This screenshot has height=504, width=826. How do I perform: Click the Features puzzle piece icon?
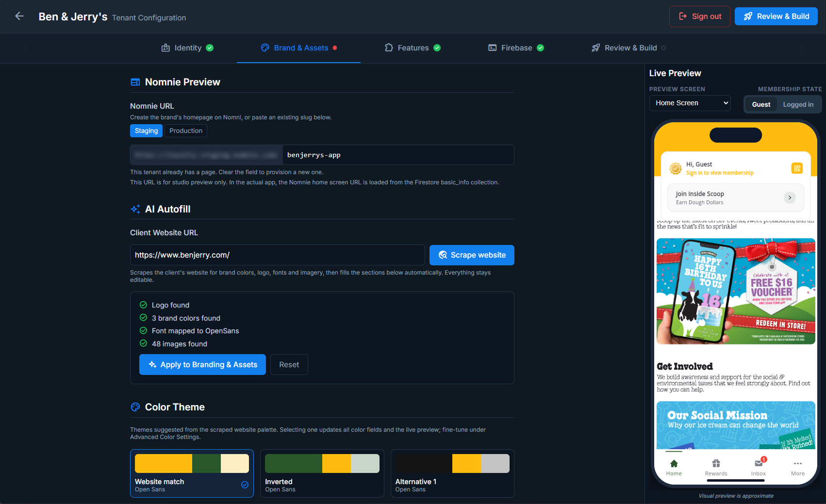pyautogui.click(x=389, y=48)
